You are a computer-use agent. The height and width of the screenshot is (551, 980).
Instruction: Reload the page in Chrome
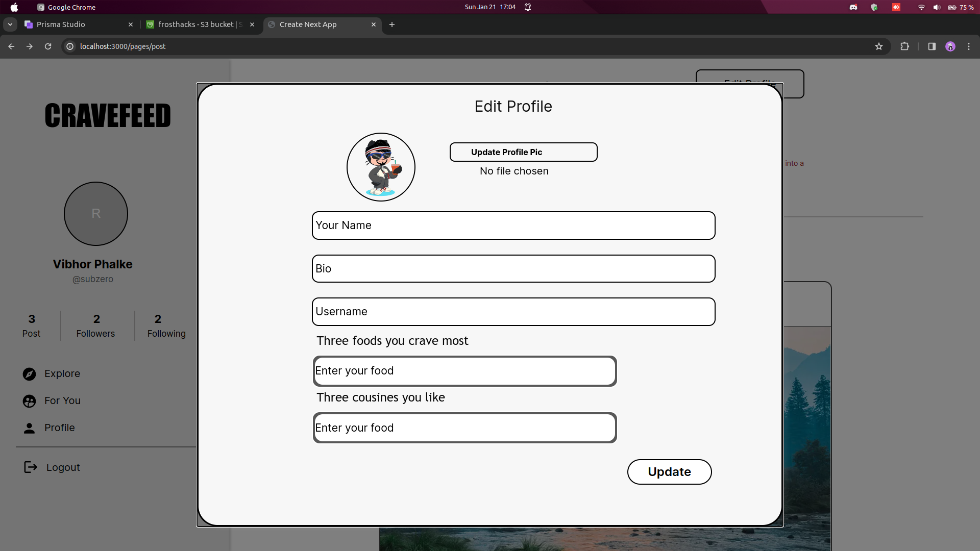pyautogui.click(x=48, y=46)
